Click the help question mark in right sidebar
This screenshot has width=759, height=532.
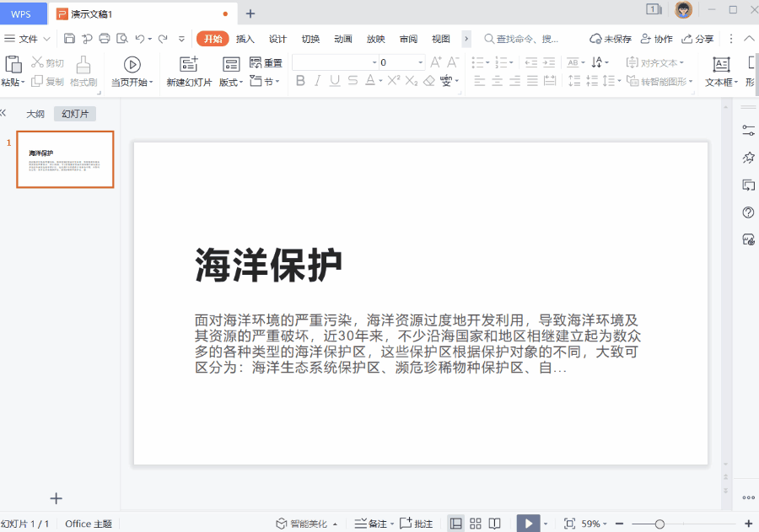coord(748,212)
